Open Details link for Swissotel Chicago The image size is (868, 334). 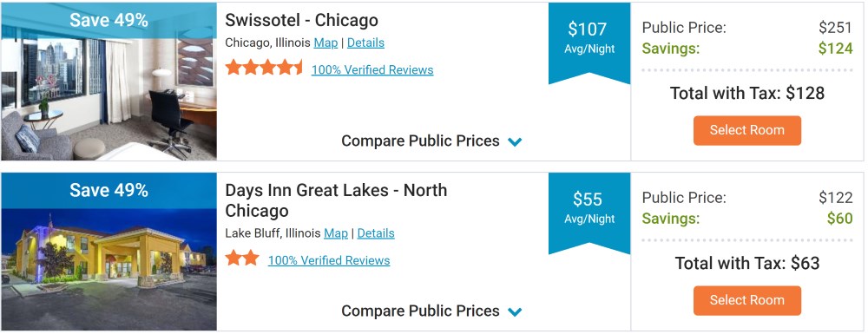pos(366,43)
